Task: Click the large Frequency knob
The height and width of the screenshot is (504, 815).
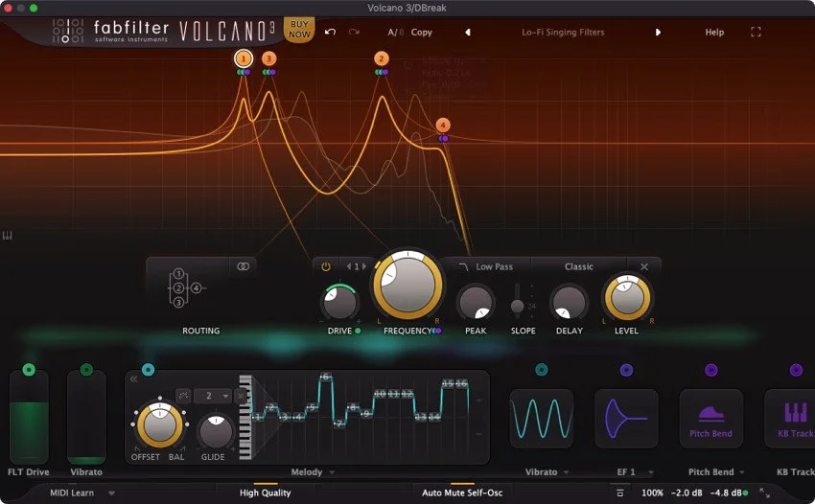Action: [408, 285]
